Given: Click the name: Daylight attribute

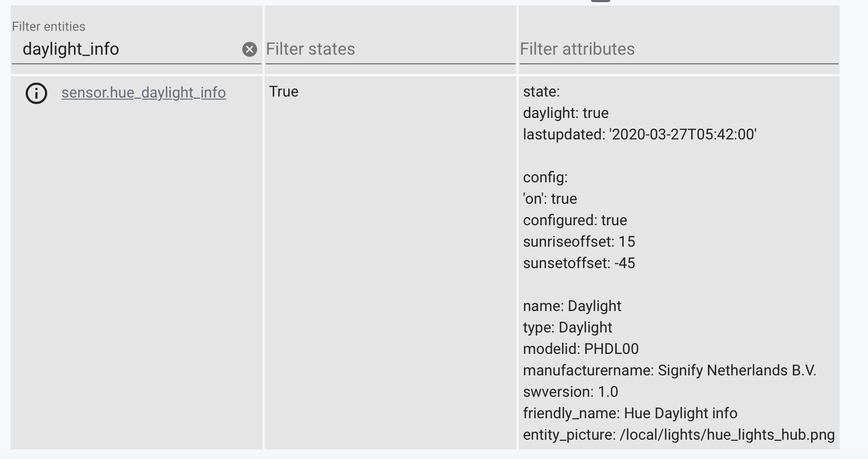Looking at the screenshot, I should [x=572, y=306].
